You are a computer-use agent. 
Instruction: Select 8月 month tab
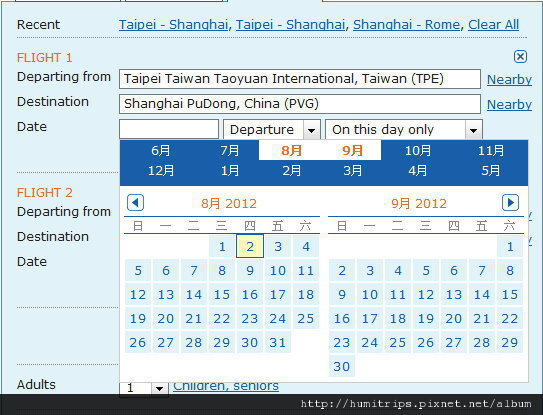[x=291, y=151]
